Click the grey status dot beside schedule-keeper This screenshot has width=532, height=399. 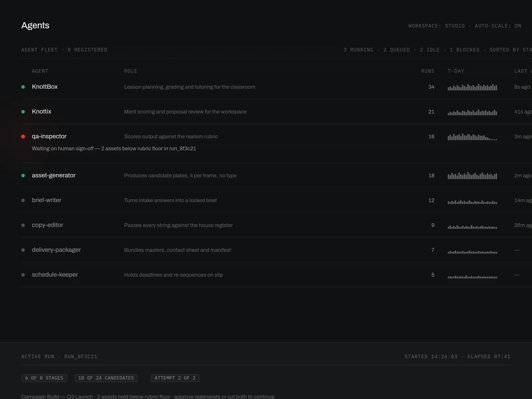(23, 275)
